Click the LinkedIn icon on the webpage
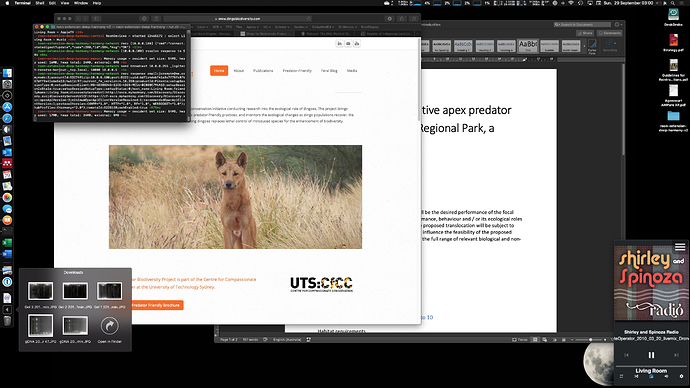The height and width of the screenshot is (388, 690). [339, 43]
